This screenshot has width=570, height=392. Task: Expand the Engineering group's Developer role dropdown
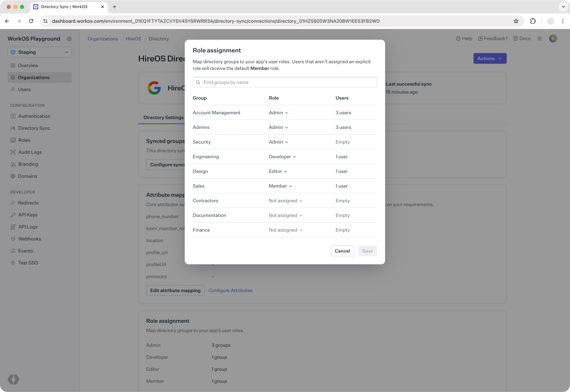[x=282, y=157]
